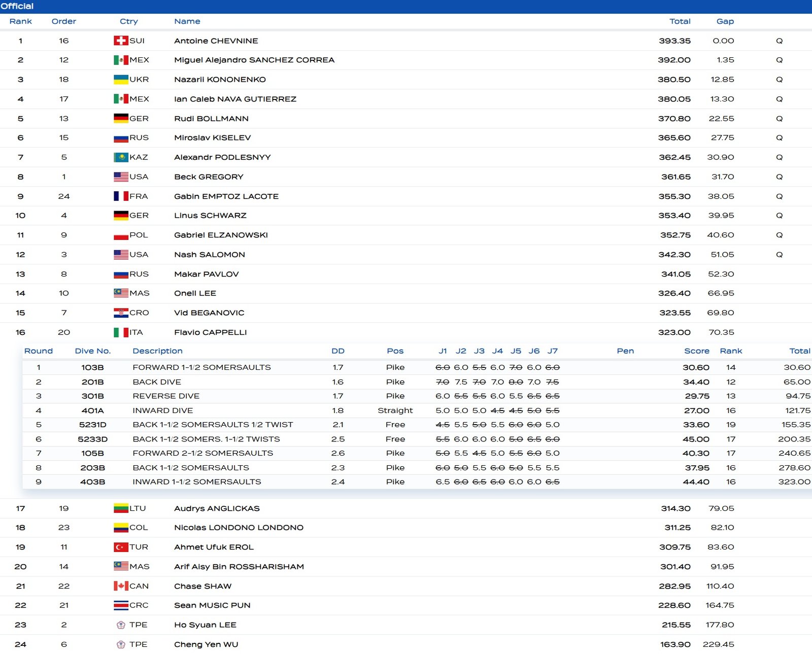Click the USA flag beside Beck GREGORY
Image resolution: width=812 pixels, height=654 pixels.
(x=121, y=177)
